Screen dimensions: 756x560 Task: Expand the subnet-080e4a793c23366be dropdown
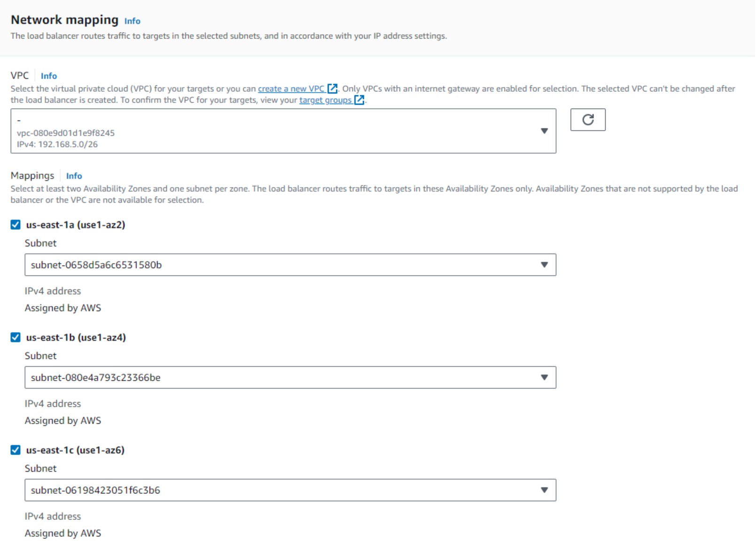[x=283, y=377]
